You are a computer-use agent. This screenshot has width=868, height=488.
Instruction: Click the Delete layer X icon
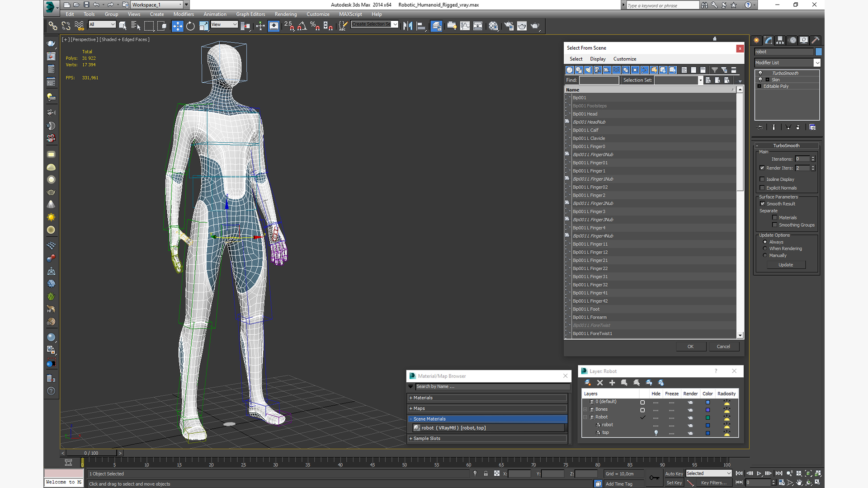pyautogui.click(x=600, y=383)
